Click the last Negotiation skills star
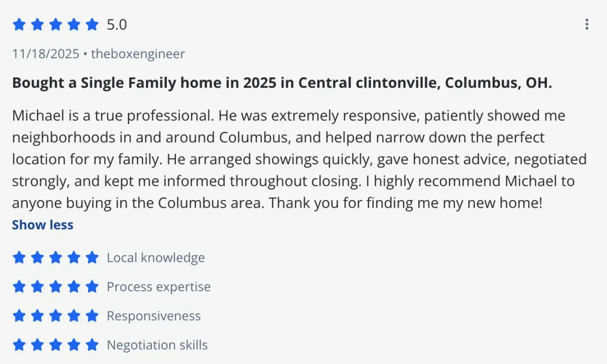Viewport: 607px width, 364px height. coord(92,345)
